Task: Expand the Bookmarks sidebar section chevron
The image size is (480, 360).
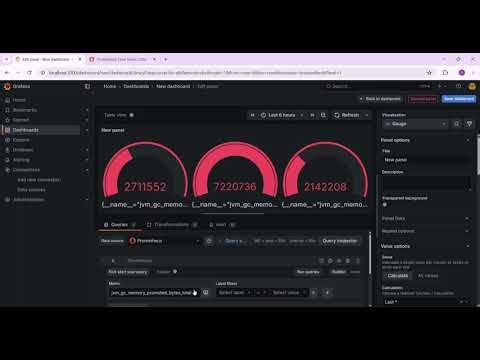Action: (87, 110)
